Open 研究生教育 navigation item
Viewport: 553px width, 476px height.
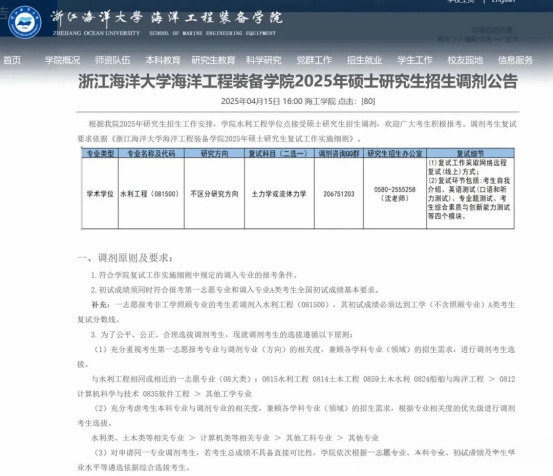[213, 60]
